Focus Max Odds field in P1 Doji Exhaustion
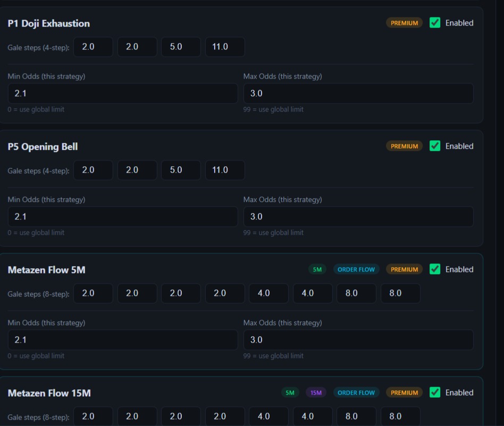504x426 pixels. pos(358,93)
